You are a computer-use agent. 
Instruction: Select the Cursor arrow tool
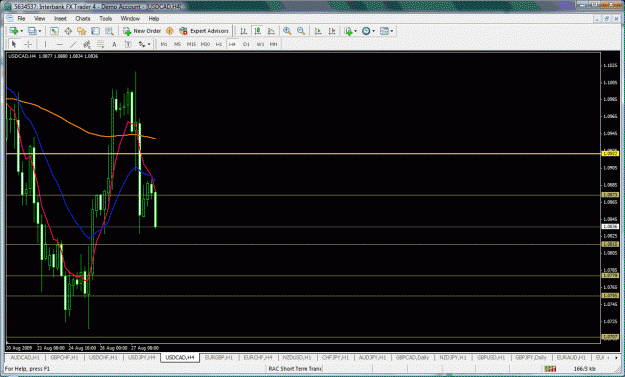[x=14, y=44]
